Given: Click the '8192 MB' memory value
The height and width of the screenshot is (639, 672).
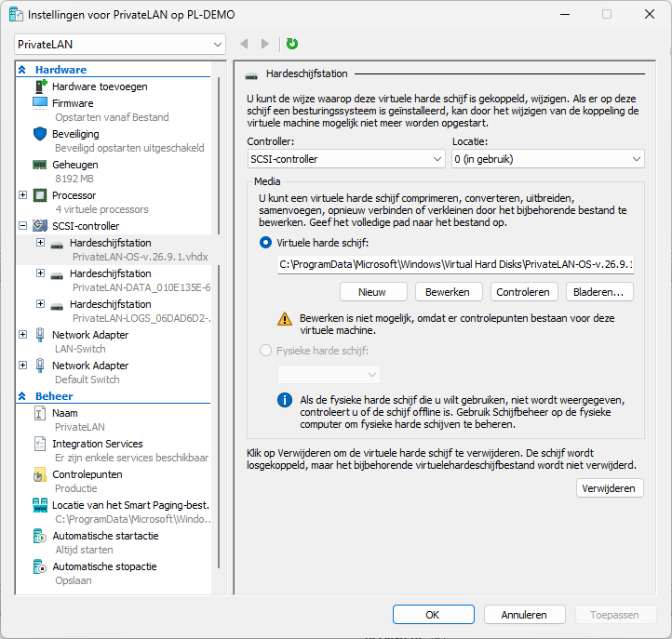Looking at the screenshot, I should click(74, 179).
